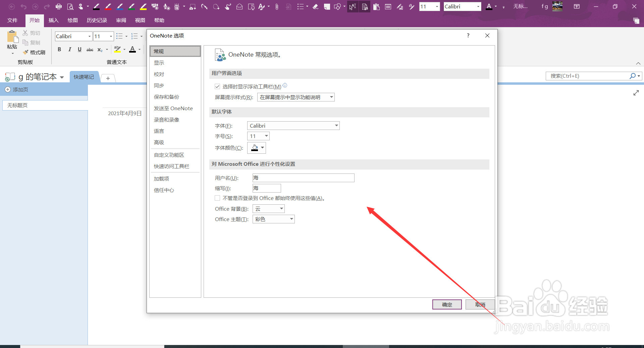
Task: Switch to the 审阅 ribbon tab
Action: [x=121, y=20]
